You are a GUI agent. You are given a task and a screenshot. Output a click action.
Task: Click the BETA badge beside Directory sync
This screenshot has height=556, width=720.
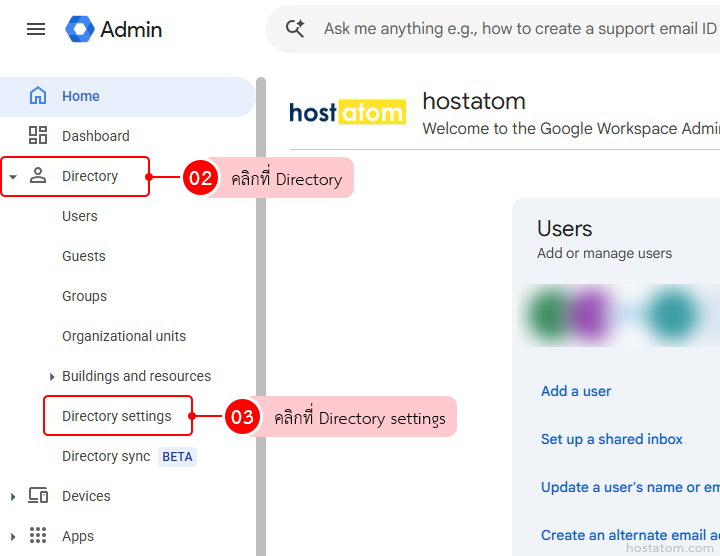177,457
